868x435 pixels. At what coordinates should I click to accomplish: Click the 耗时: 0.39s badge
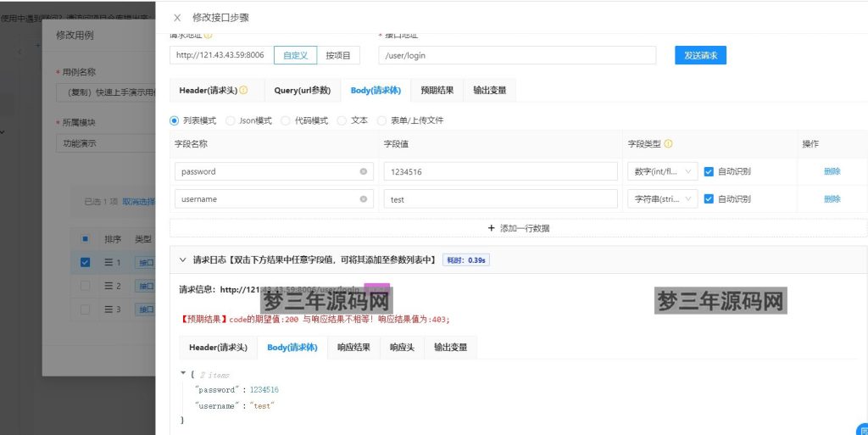click(x=465, y=260)
